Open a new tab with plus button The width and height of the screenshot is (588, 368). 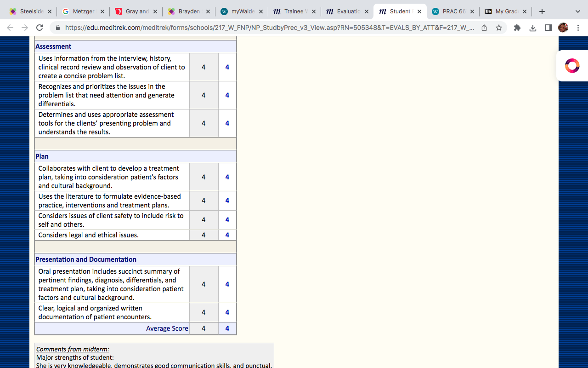(542, 11)
